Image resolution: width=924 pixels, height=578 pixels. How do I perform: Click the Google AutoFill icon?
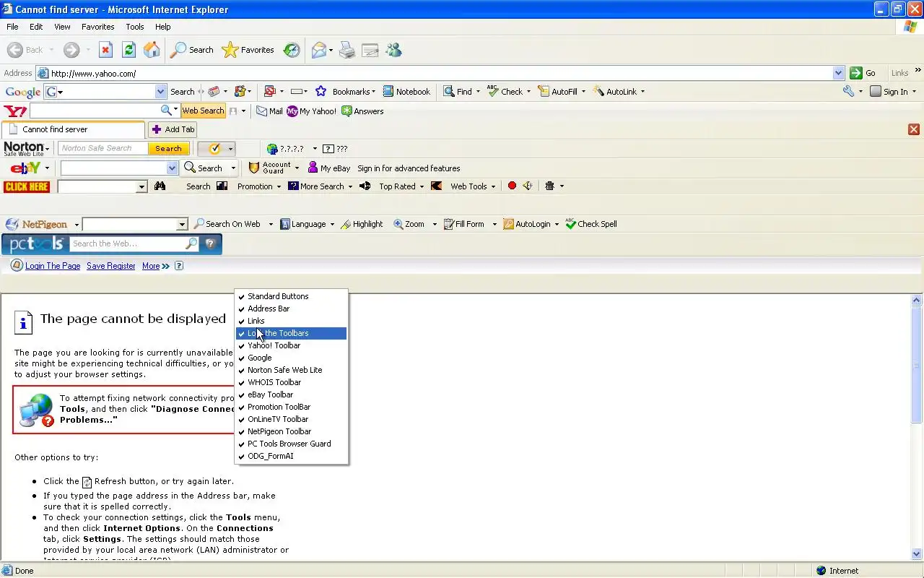(544, 92)
